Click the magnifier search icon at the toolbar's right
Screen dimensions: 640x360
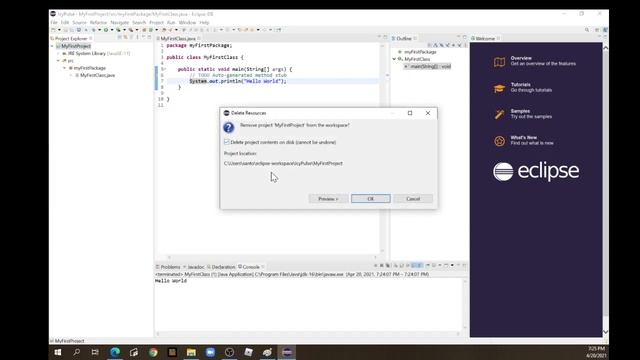click(x=587, y=30)
